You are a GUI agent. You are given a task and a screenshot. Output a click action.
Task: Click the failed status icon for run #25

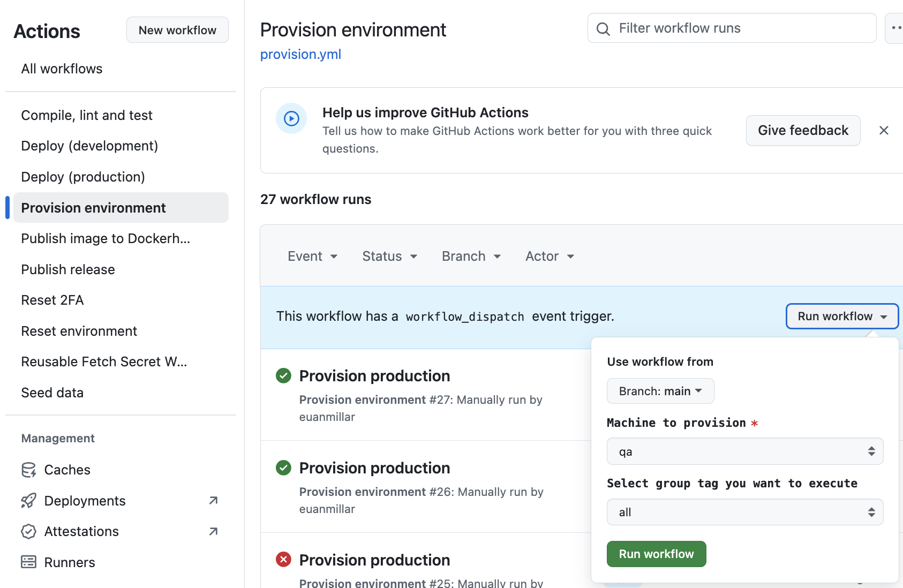click(x=283, y=560)
